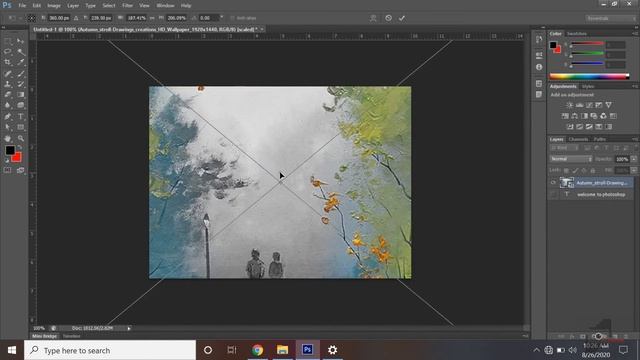Select the Pen tool
The width and height of the screenshot is (640, 360).
(x=8, y=117)
